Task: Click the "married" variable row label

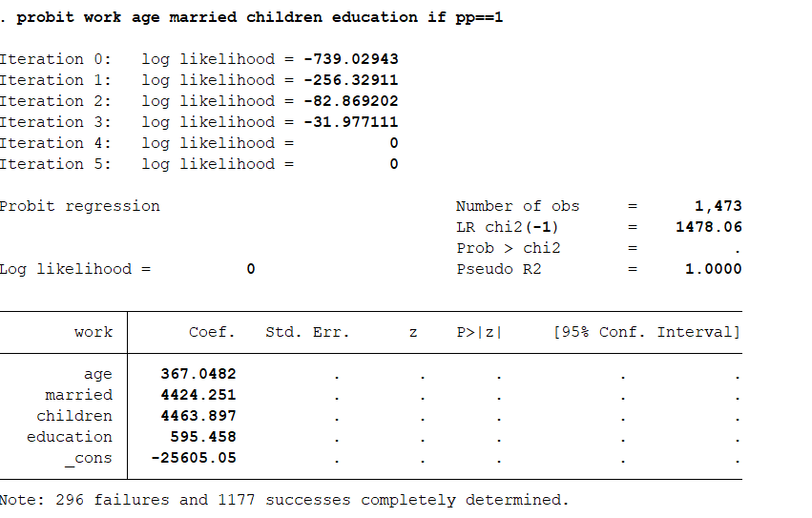Action: 78,395
